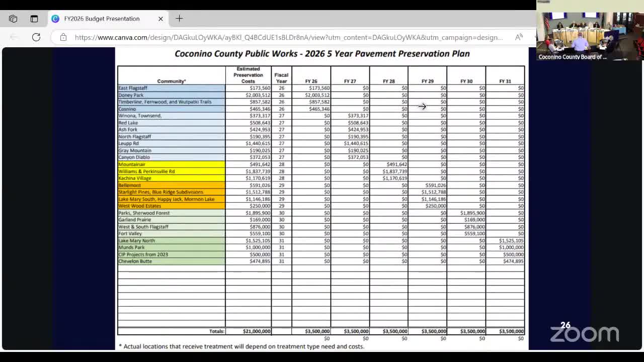Select the Red Lake community cell
This screenshot has height=362, width=644.
click(172, 123)
